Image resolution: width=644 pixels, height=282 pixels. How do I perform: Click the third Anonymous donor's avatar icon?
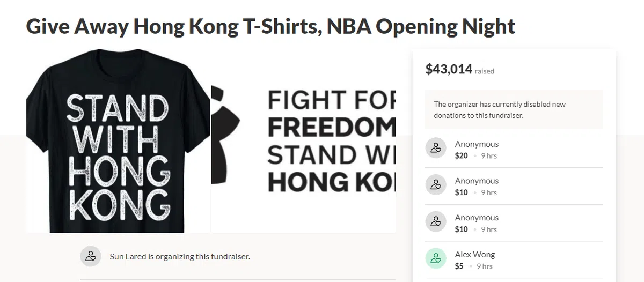(x=436, y=222)
